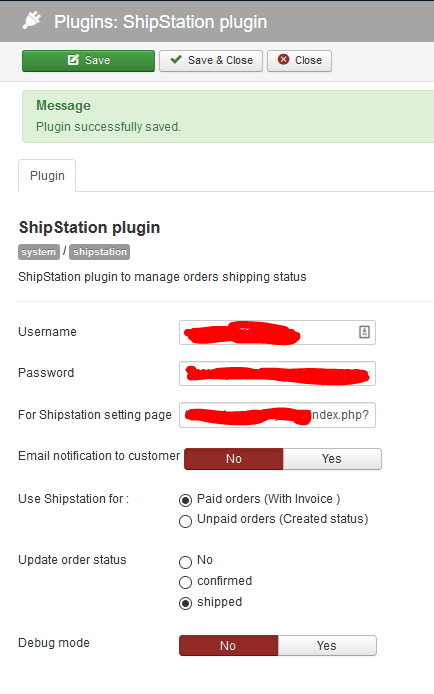Choose confirmed for Update order status

[x=185, y=582]
